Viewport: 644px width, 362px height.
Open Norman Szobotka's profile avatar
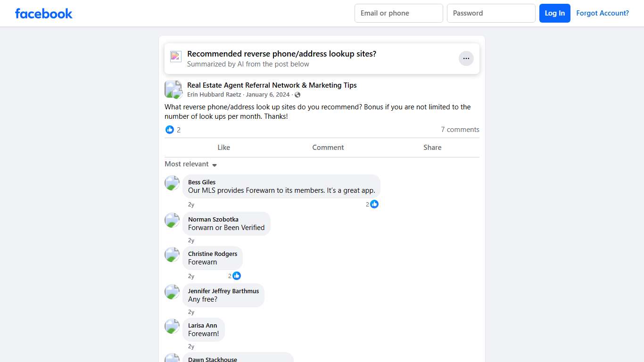[x=172, y=220]
